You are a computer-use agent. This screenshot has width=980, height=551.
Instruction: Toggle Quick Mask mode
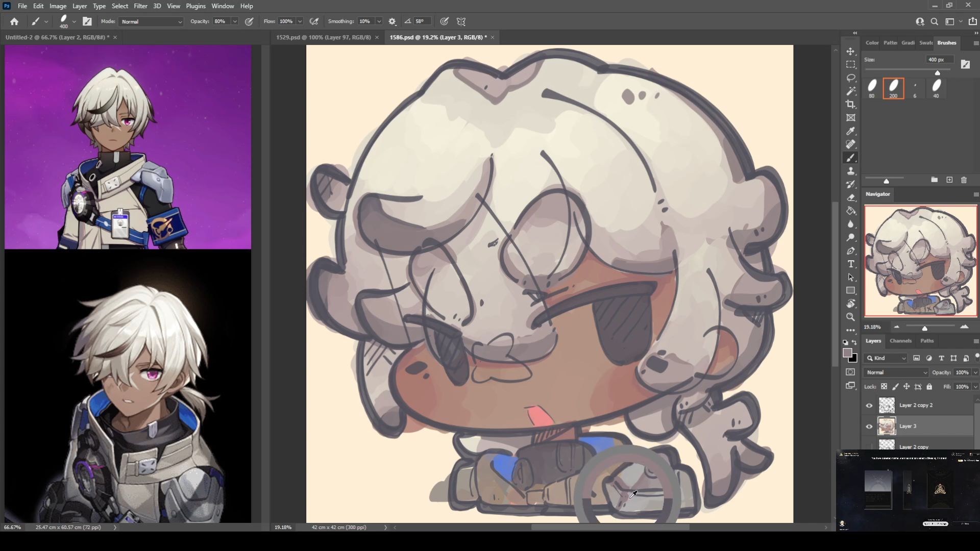tap(850, 372)
